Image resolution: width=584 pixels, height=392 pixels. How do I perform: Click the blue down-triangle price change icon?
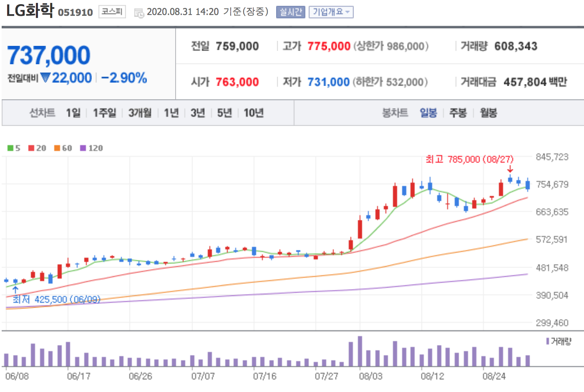pos(46,78)
